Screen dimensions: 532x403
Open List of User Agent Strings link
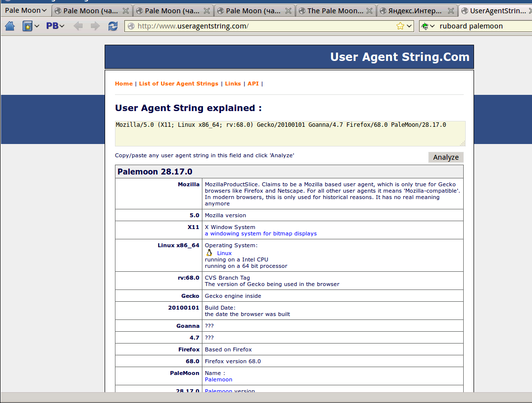(178, 84)
